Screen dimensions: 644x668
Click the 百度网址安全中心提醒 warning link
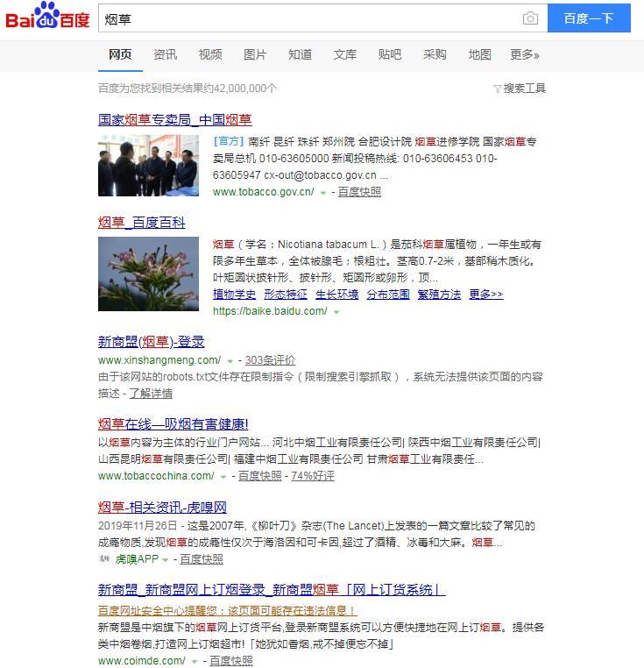pos(228,611)
